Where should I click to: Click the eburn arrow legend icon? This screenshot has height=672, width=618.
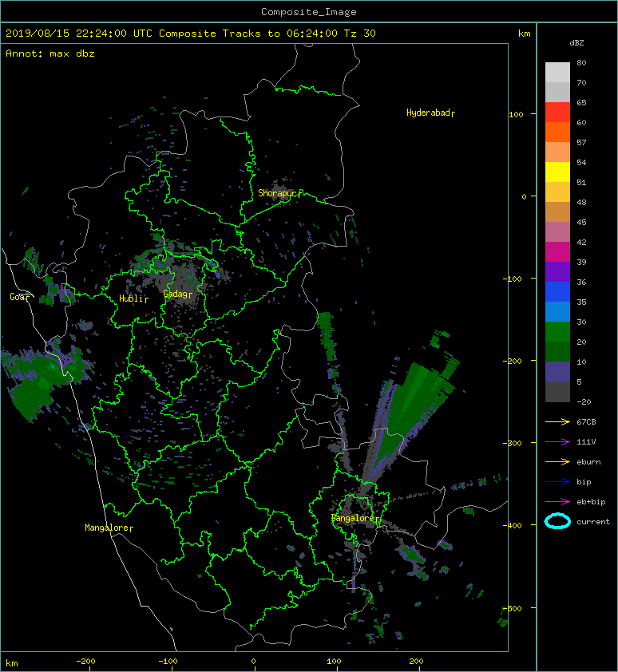coord(557,461)
